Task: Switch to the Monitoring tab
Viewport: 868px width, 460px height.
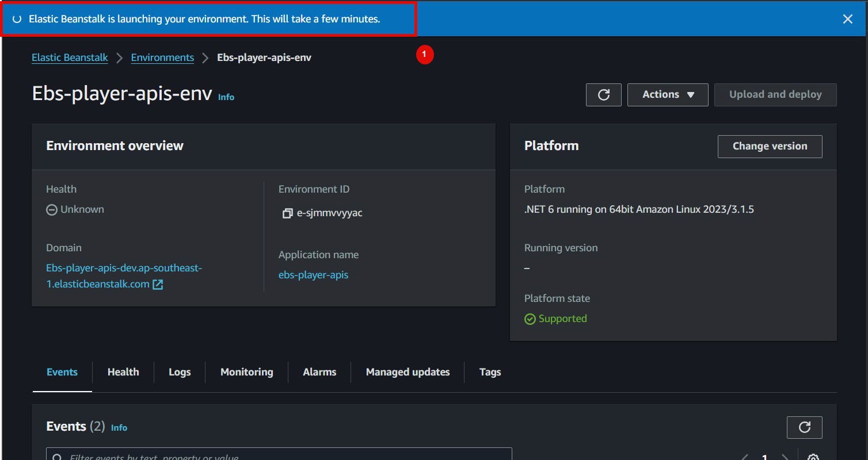Action: click(247, 372)
